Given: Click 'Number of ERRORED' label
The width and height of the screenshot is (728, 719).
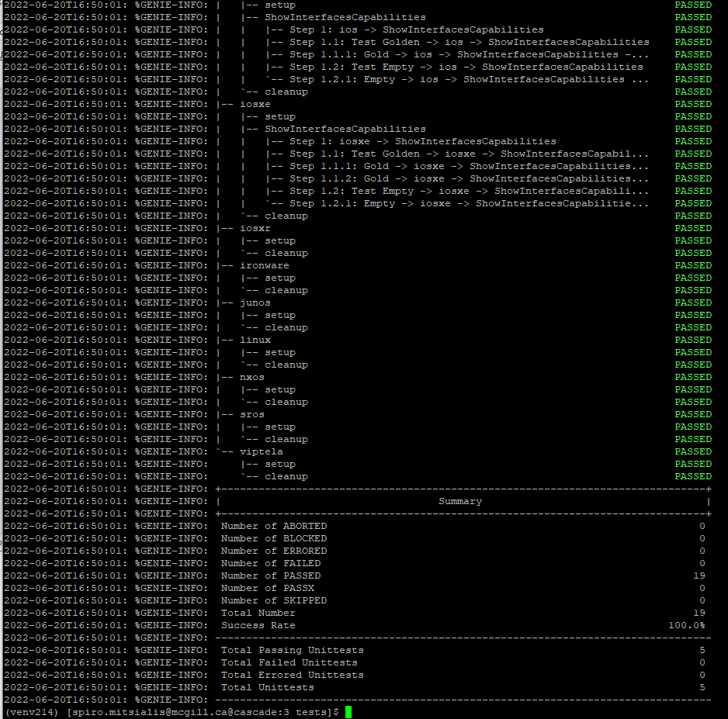Looking at the screenshot, I should 274,551.
